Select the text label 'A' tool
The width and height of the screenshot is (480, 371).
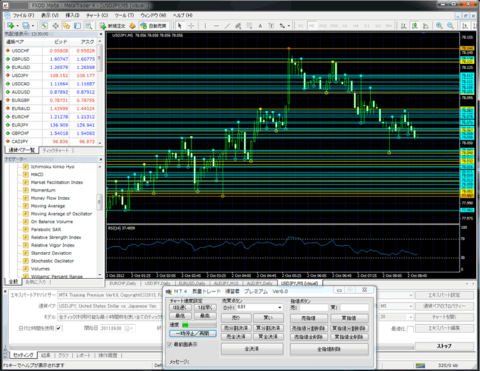click(260, 26)
